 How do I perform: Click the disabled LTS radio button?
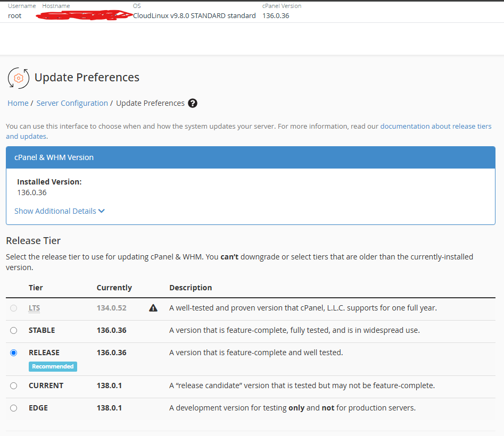point(13,308)
